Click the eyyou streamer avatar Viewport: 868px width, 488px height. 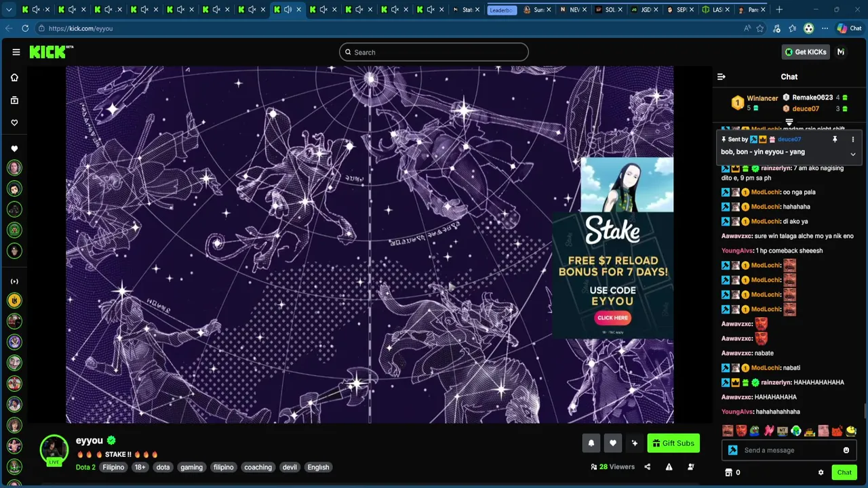[54, 449]
